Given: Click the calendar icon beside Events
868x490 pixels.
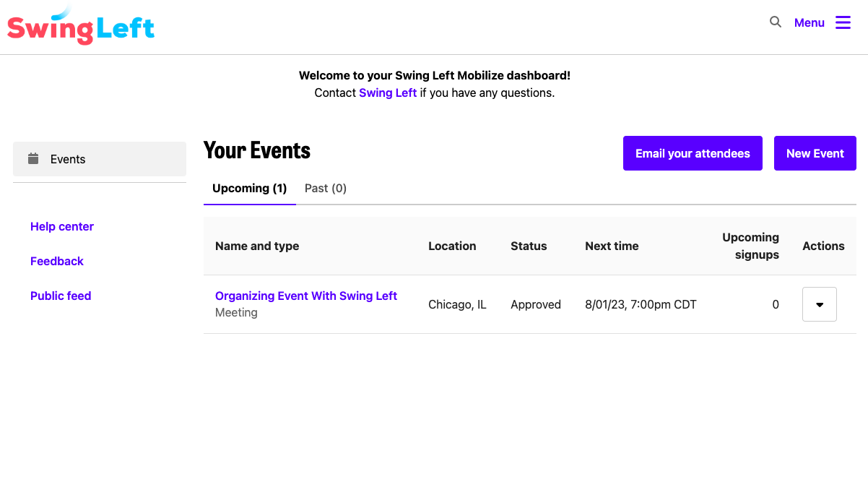Looking at the screenshot, I should click(33, 158).
